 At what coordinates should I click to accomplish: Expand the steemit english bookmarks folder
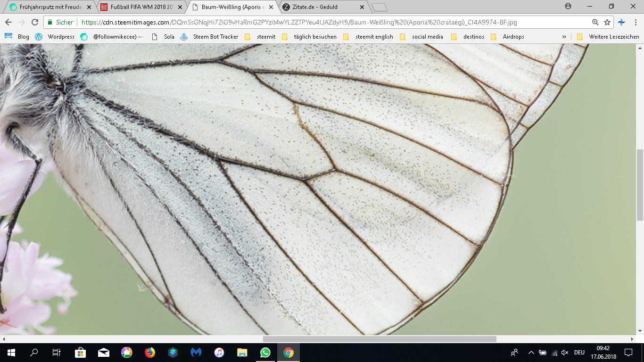[368, 36]
